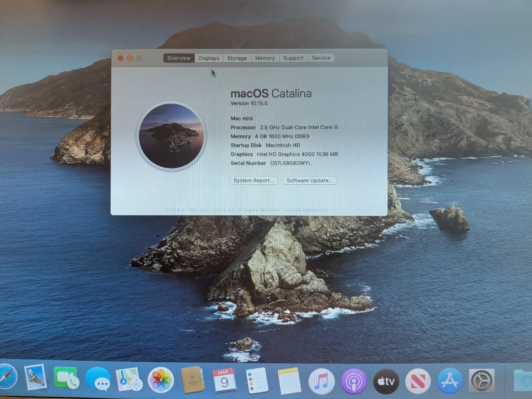Click the macOS Catalina circular logo
Viewport: 532px width, 399px height.
click(171, 136)
